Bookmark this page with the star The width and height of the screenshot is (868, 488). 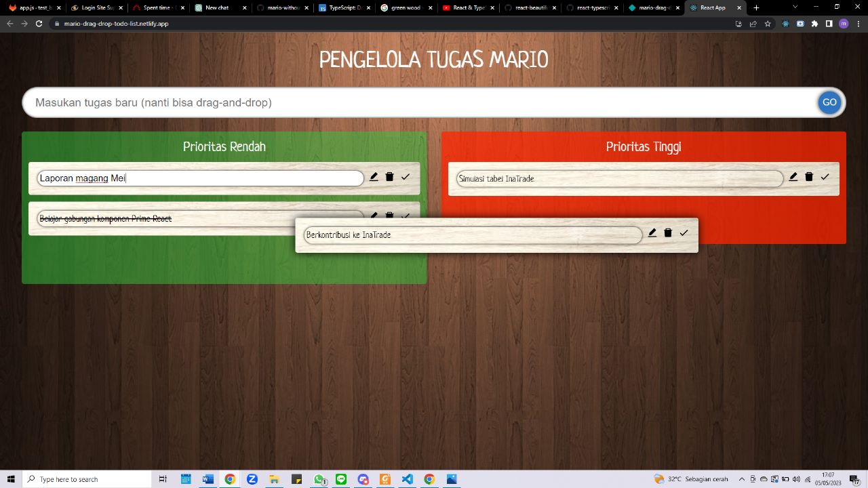[x=768, y=23]
